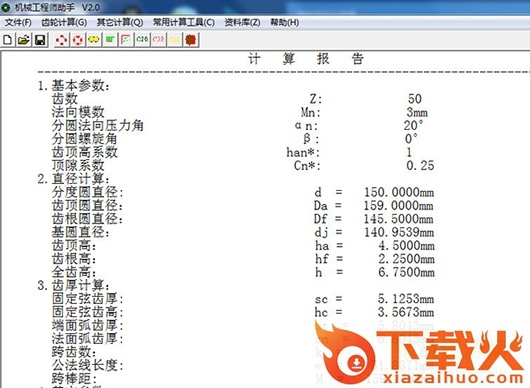The width and height of the screenshot is (530, 388).
Task: Click the pressure angle value 20°
Action: pyautogui.click(x=413, y=125)
